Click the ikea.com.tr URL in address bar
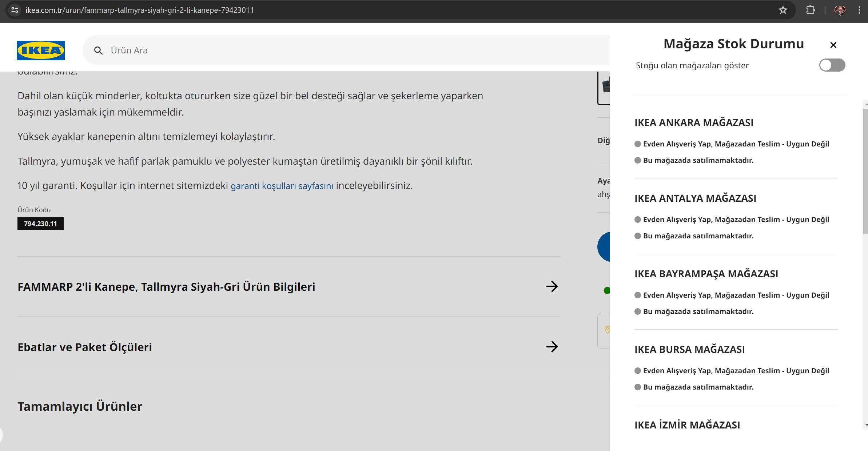868x451 pixels. pos(140,10)
